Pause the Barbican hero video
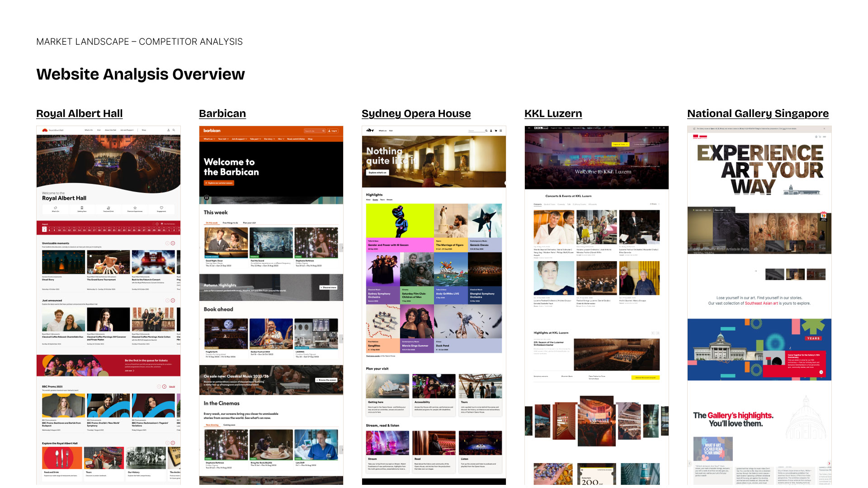Screen dimensions: 868x488 point(207,197)
